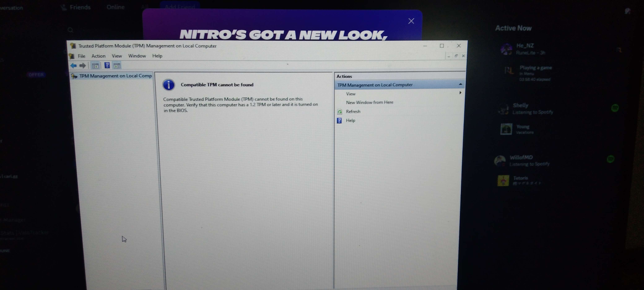Click the Forward arrow toolbar icon
This screenshot has height=290, width=644.
[x=83, y=66]
